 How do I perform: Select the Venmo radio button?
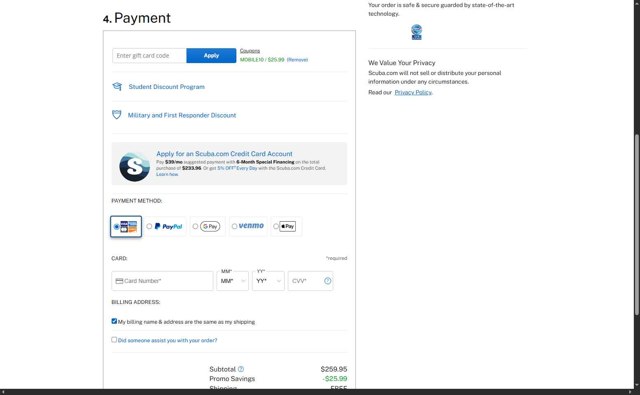[234, 226]
